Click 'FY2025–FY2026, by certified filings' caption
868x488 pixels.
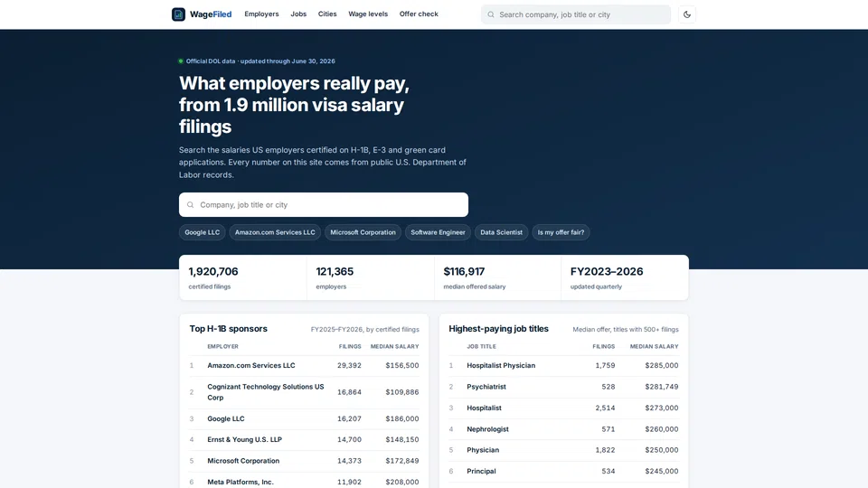364,329
